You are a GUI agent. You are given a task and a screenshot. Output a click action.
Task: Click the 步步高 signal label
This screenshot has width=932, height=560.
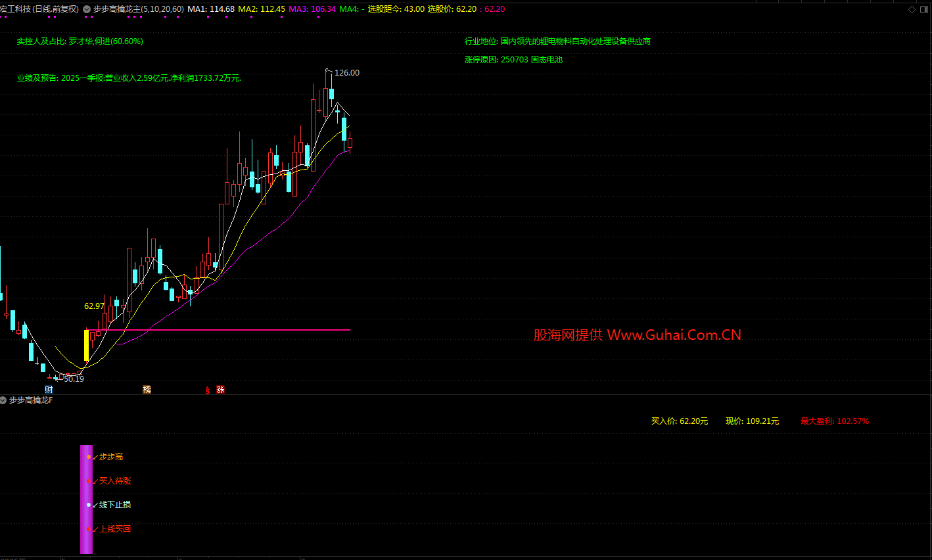111,457
